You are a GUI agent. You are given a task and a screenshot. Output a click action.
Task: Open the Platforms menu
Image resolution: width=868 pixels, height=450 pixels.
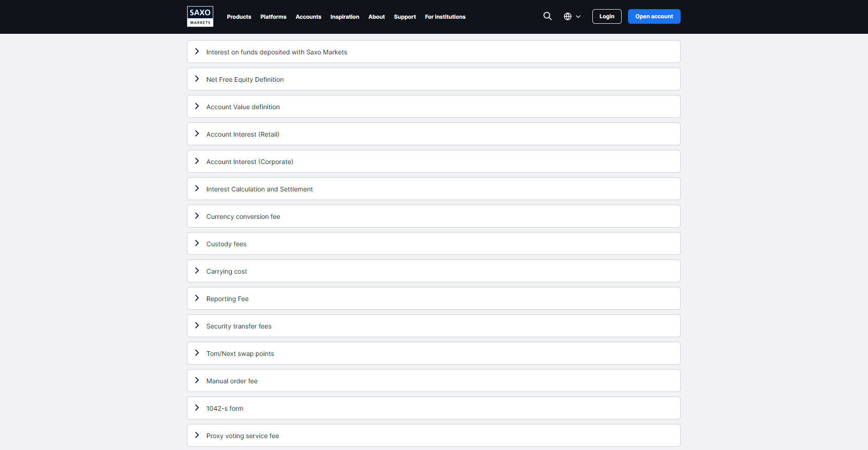pyautogui.click(x=273, y=17)
